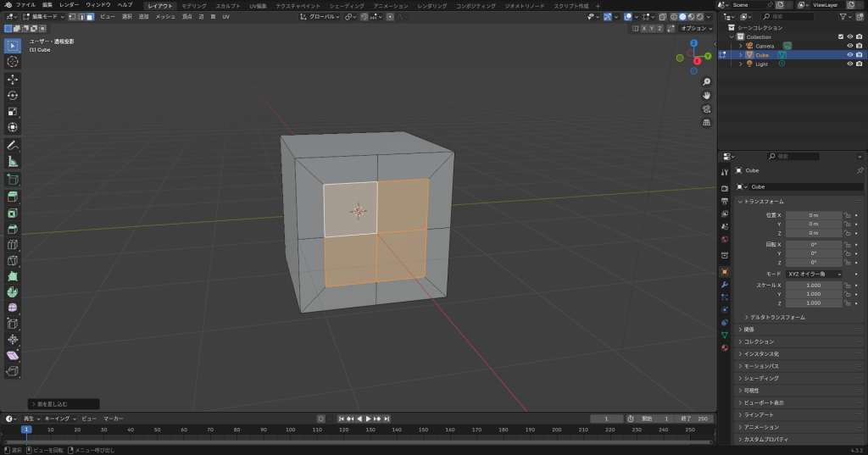Screen dimensions: 868x455
Task: Select the 3D Cursor tool
Action: click(x=13, y=62)
